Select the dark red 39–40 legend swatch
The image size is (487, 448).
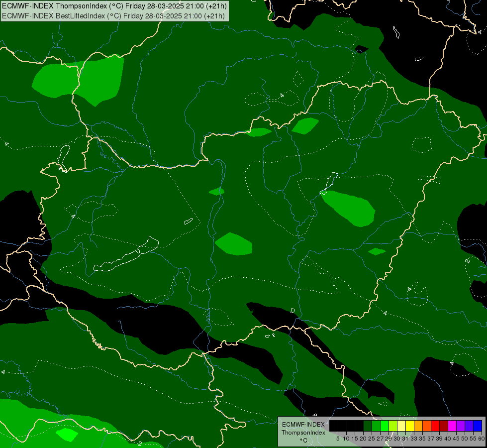click(444, 426)
